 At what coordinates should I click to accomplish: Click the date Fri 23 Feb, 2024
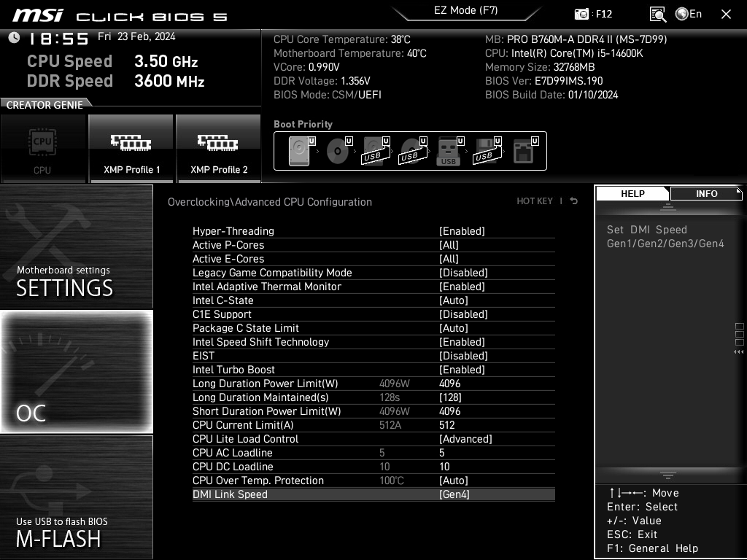(x=136, y=36)
